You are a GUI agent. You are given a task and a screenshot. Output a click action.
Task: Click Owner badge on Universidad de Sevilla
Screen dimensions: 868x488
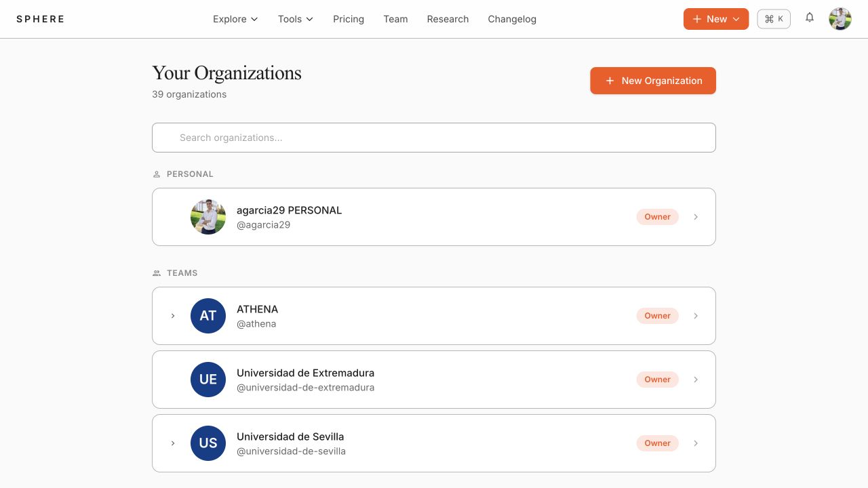(657, 443)
